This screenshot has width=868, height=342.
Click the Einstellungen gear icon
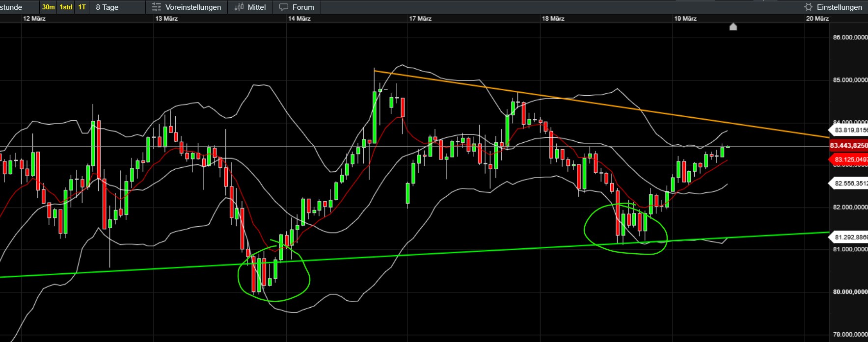coord(808,7)
